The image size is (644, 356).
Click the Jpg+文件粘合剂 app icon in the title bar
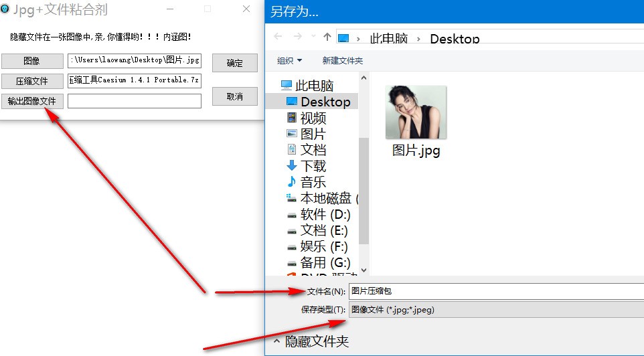pos(5,9)
